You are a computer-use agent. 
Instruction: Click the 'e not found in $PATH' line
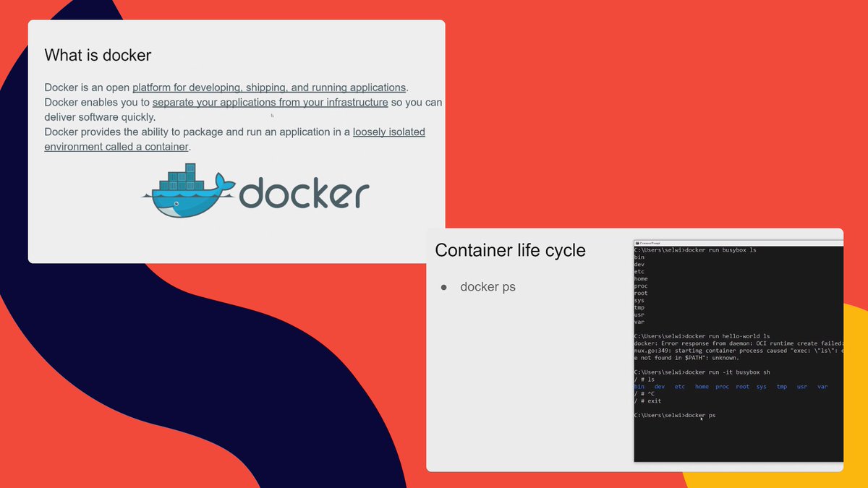coord(686,358)
